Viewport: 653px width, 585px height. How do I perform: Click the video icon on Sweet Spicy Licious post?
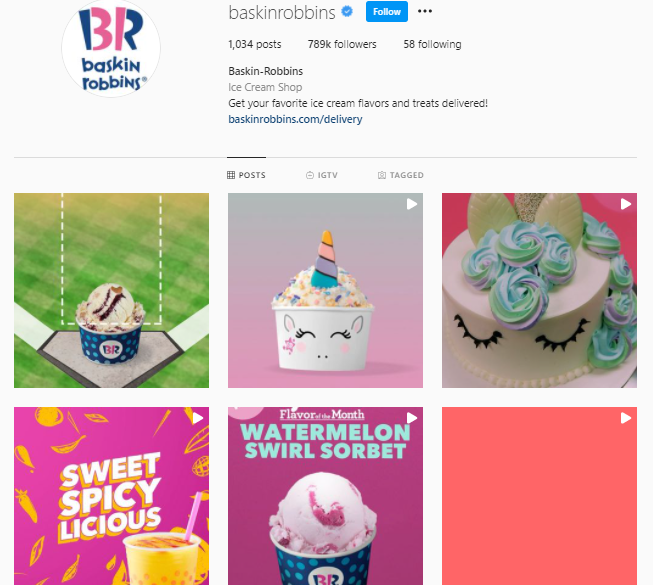tap(198, 418)
